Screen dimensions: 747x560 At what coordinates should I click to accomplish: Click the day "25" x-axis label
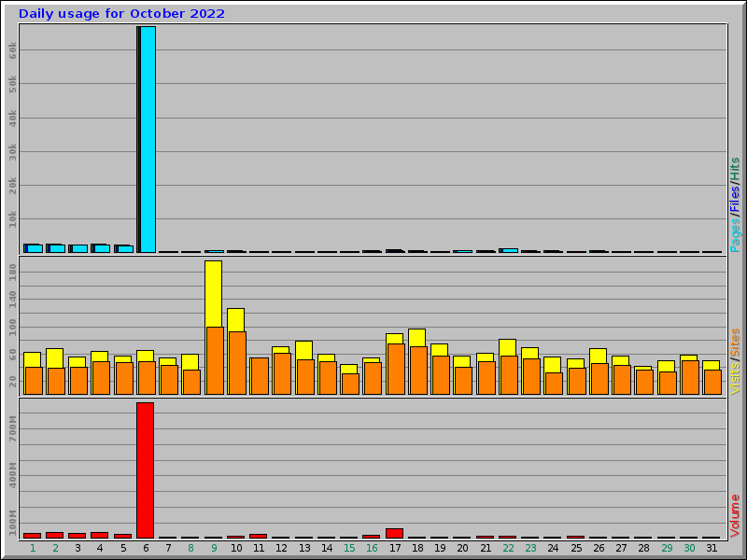tap(576, 548)
